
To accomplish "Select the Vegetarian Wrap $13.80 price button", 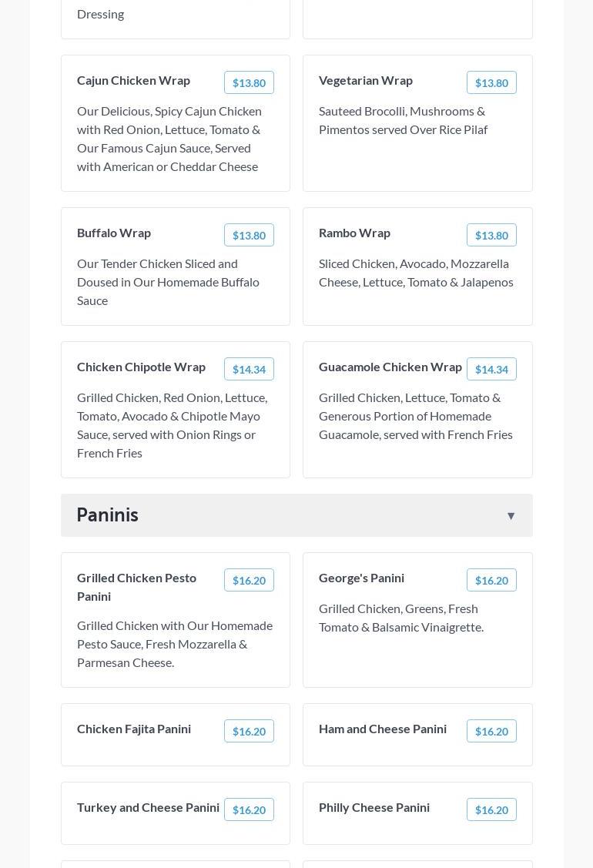I will [491, 83].
